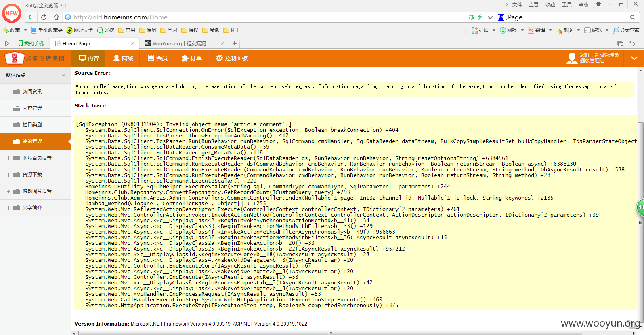Viewport: 644px width, 335px height.
Task: Open the Baidu paw search engine selector
Action: (502, 17)
